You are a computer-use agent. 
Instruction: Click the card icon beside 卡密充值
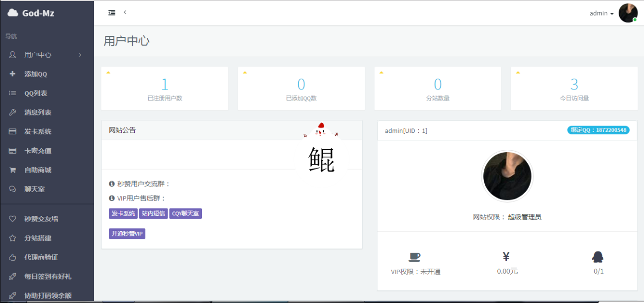(x=12, y=151)
